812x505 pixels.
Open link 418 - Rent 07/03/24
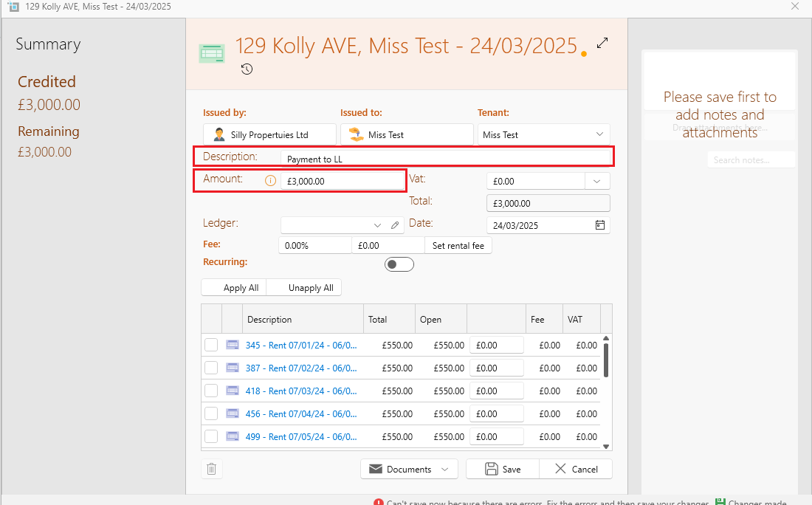pos(301,391)
